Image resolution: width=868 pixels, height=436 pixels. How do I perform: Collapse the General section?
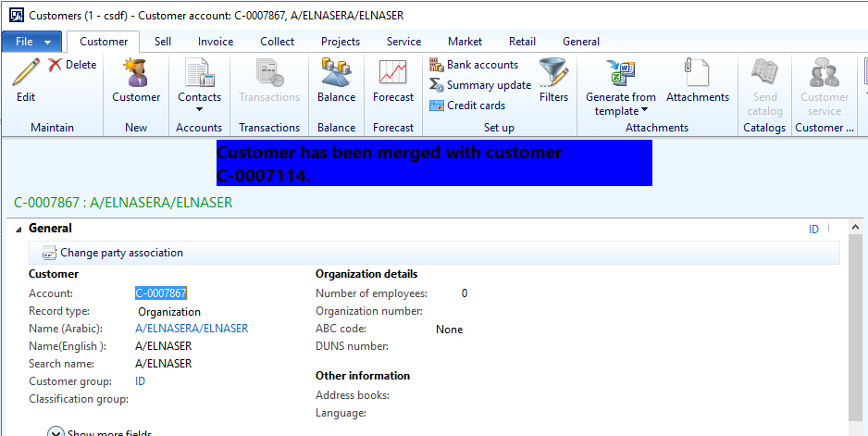(19, 229)
